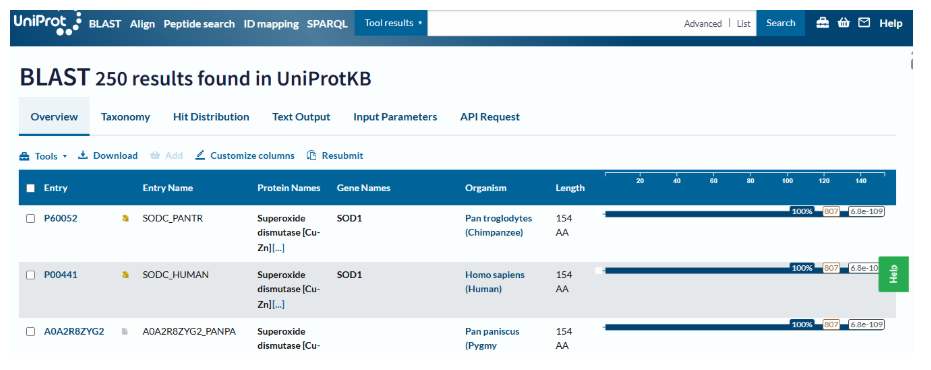
Task: Switch to the Taxonomy tab
Action: point(125,117)
